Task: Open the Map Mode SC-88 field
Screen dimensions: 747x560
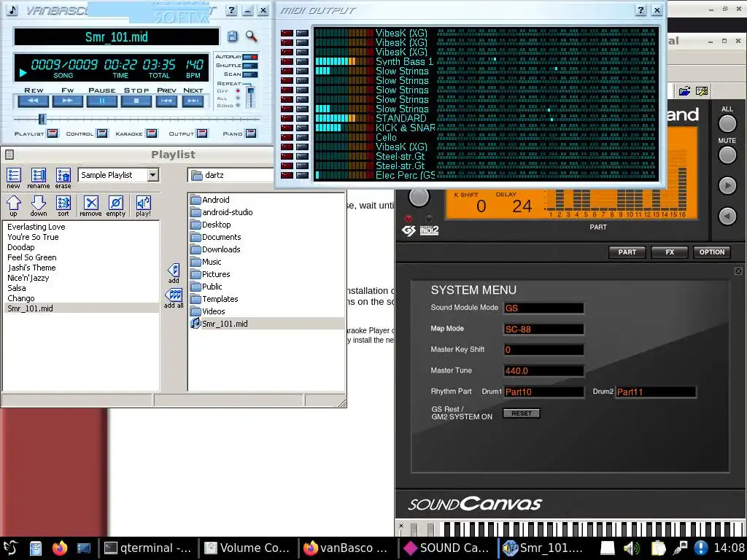Action: click(543, 329)
